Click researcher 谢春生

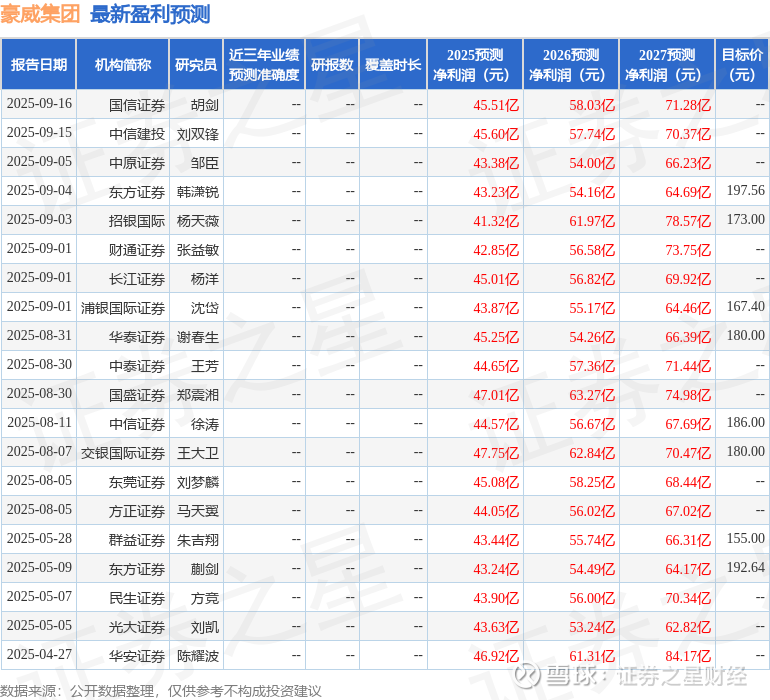(x=197, y=337)
